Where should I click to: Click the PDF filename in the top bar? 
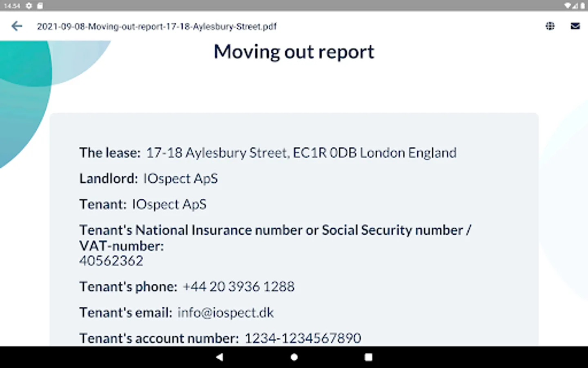(x=156, y=27)
